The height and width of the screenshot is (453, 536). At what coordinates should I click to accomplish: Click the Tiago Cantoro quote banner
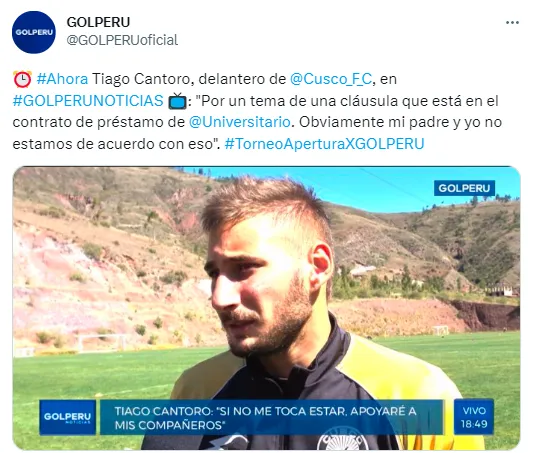pyautogui.click(x=271, y=417)
